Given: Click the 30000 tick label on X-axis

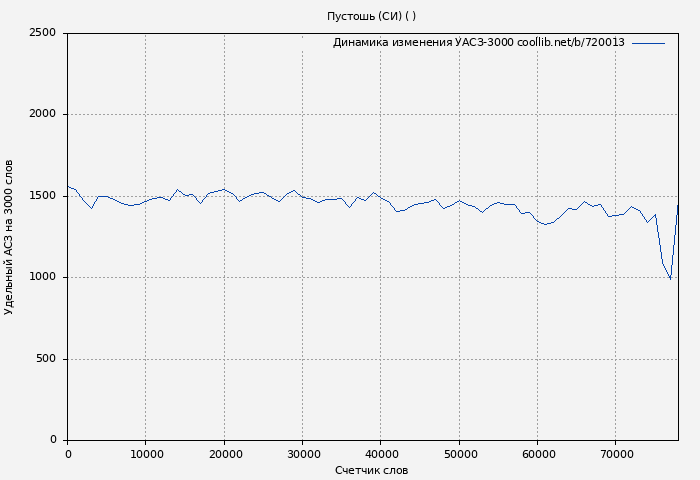Looking at the screenshot, I should [302, 454].
